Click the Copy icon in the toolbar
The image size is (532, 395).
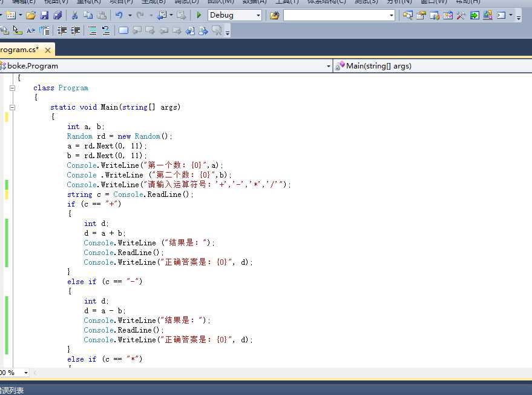tap(88, 15)
